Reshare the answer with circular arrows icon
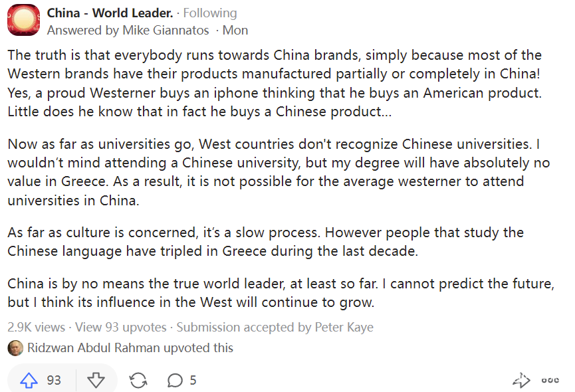The image size is (575, 392). [138, 380]
